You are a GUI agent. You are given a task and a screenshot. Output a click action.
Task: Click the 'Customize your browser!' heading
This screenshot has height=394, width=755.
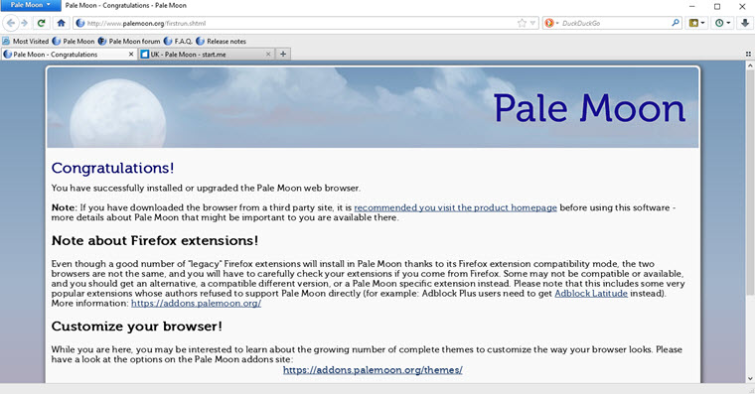[137, 326]
